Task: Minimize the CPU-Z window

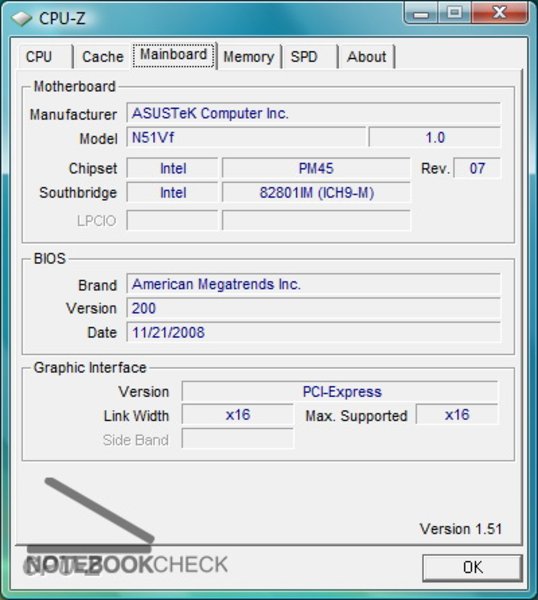Action: 421,14
